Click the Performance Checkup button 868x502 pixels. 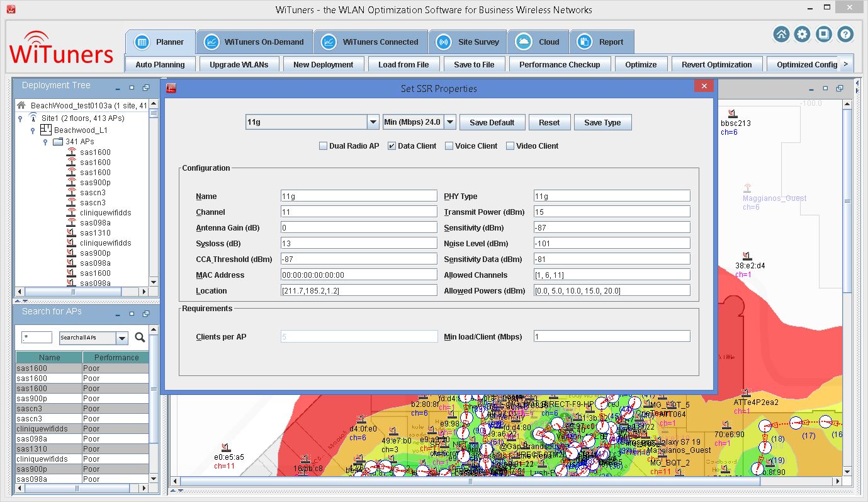[x=560, y=64]
